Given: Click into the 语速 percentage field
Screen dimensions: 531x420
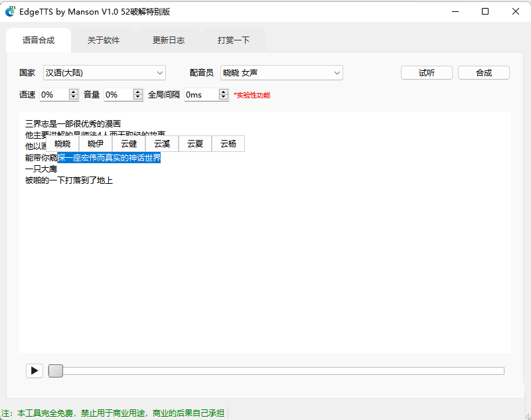Looking at the screenshot, I should click(x=53, y=95).
